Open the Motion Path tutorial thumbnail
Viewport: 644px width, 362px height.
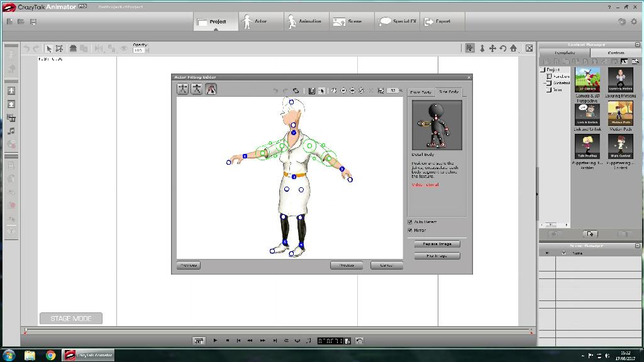pos(620,115)
